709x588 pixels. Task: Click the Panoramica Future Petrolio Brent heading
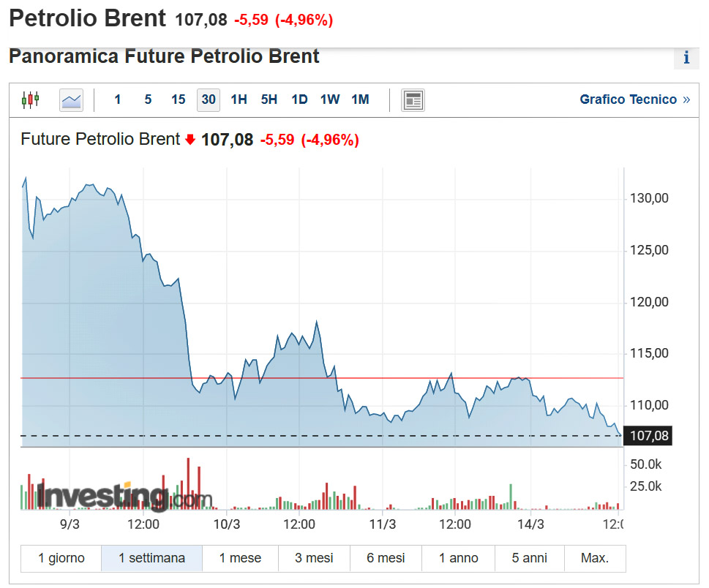click(x=164, y=56)
